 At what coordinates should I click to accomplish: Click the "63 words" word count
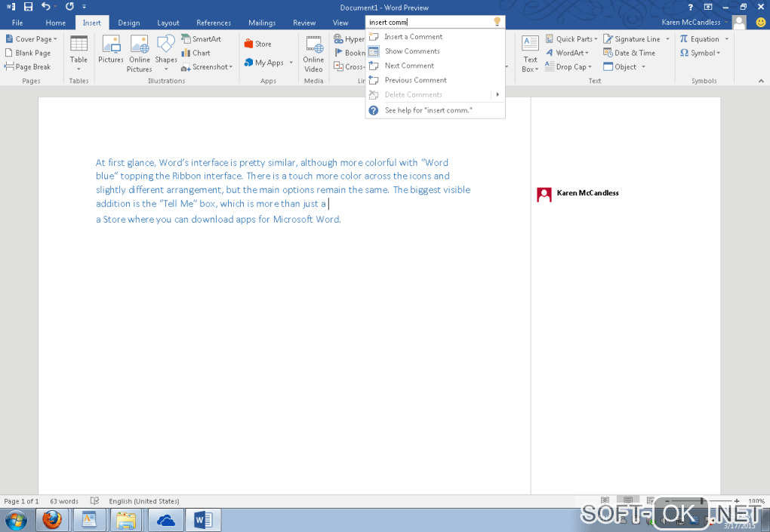click(64, 501)
